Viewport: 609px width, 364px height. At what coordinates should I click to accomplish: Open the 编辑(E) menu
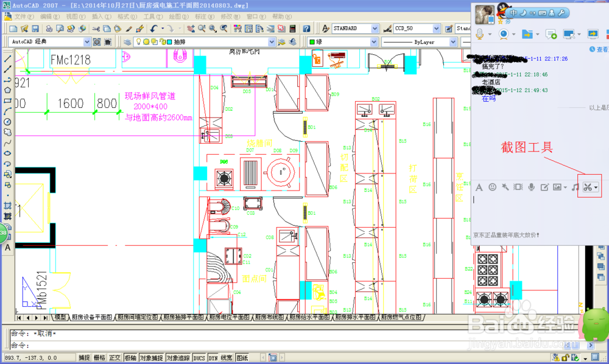tap(50, 16)
